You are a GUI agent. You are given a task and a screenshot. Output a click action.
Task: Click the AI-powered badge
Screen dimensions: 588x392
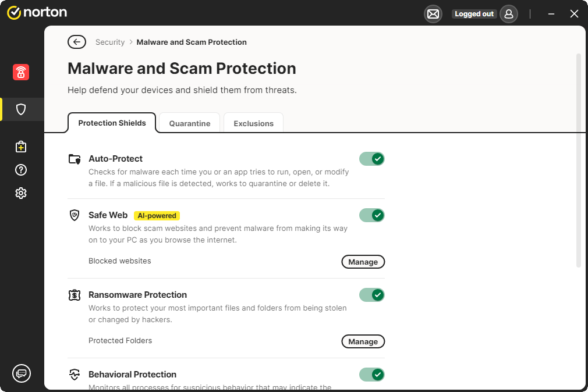point(157,216)
